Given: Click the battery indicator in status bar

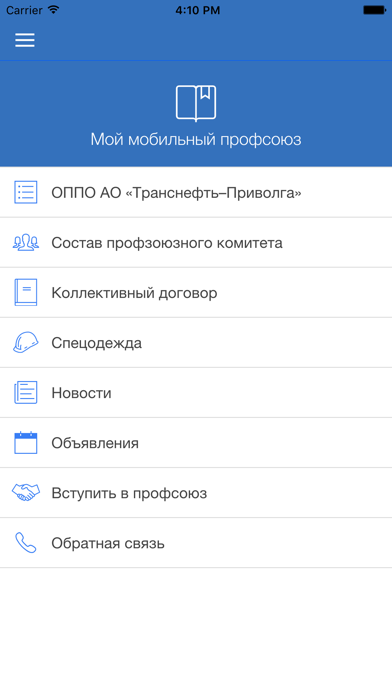Looking at the screenshot, I should coord(374,10).
